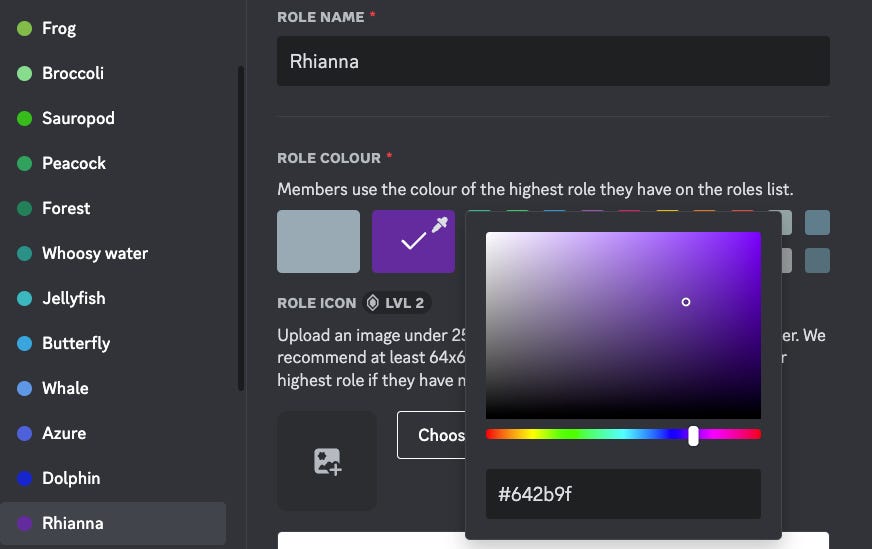Click the colour gradient saturation area
The height and width of the screenshot is (549, 872).
[x=623, y=325]
